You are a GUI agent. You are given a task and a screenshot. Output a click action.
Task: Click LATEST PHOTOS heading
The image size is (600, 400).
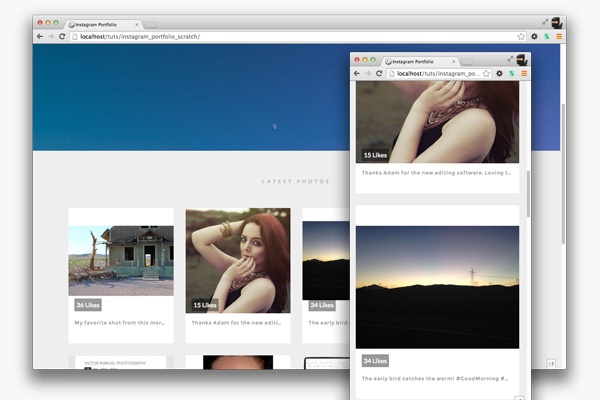click(295, 181)
